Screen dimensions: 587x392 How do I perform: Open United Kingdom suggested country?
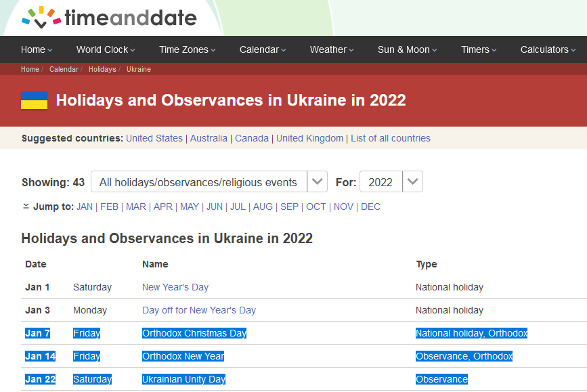309,138
